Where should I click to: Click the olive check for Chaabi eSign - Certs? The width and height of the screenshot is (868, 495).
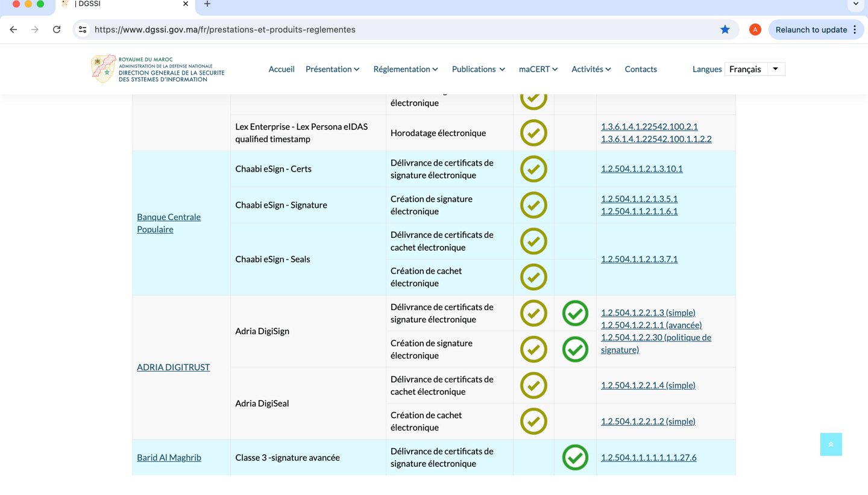[533, 169]
